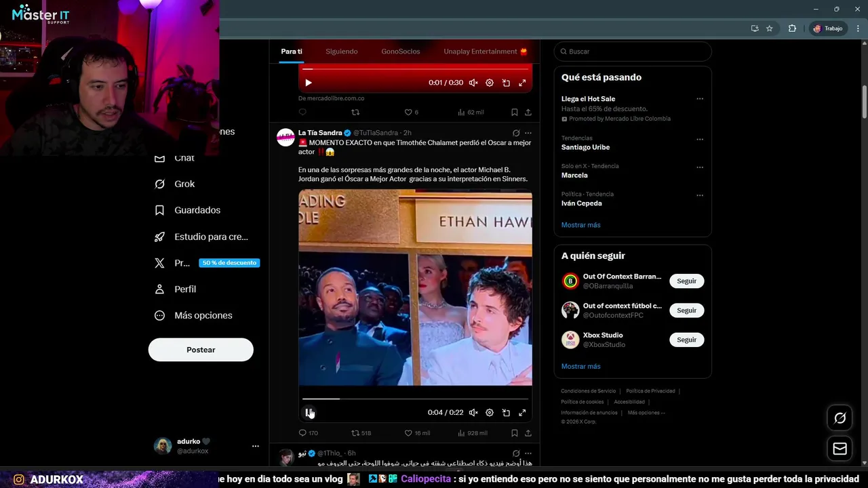View 928 mil analytics on Tía Sandra post
Image resolution: width=868 pixels, height=488 pixels.
pos(473,433)
